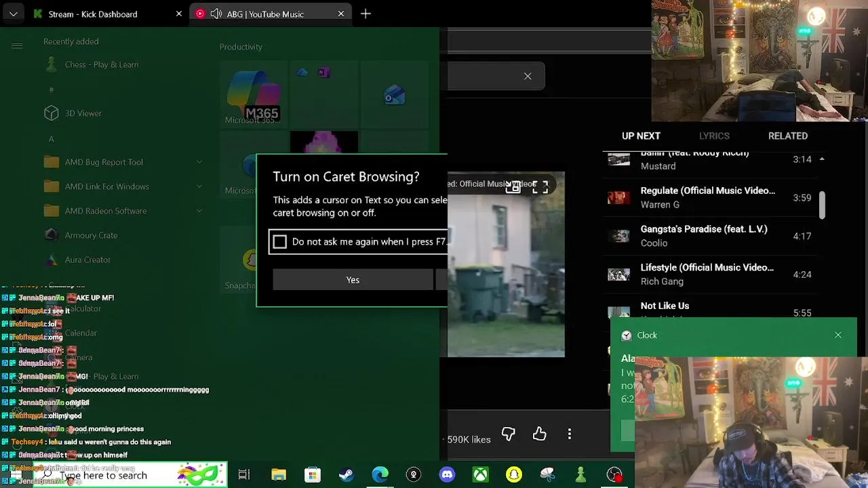Open File Explorer from the taskbar
868x488 pixels.
[279, 475]
